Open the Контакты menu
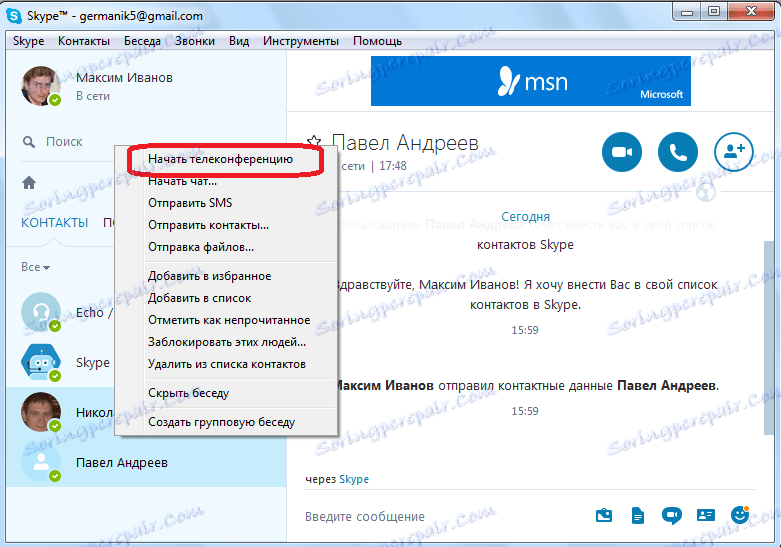The height and width of the screenshot is (547, 781). pos(84,41)
